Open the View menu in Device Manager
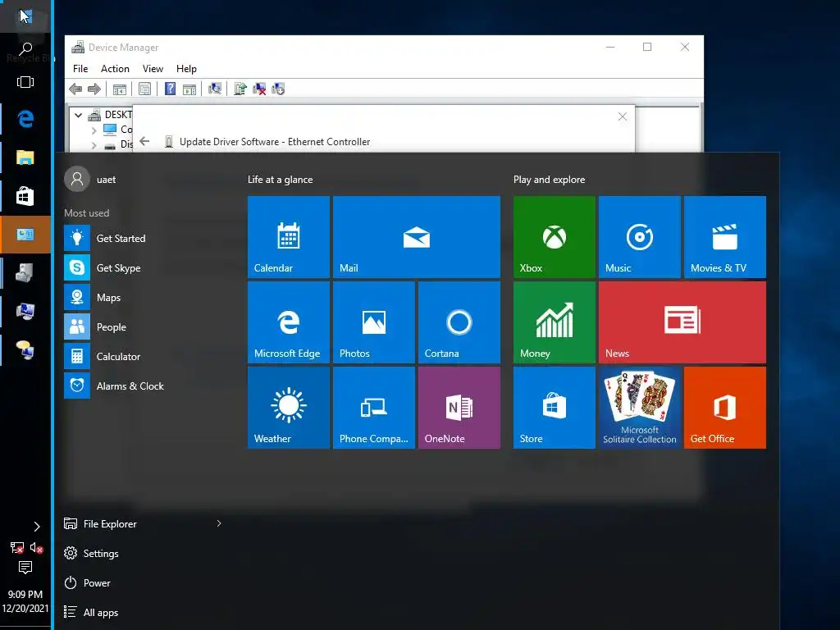Screen dimensions: 840x630 point(153,69)
